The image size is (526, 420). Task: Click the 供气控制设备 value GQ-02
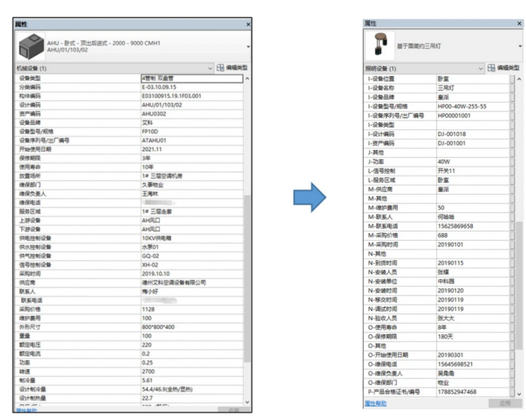(150, 256)
